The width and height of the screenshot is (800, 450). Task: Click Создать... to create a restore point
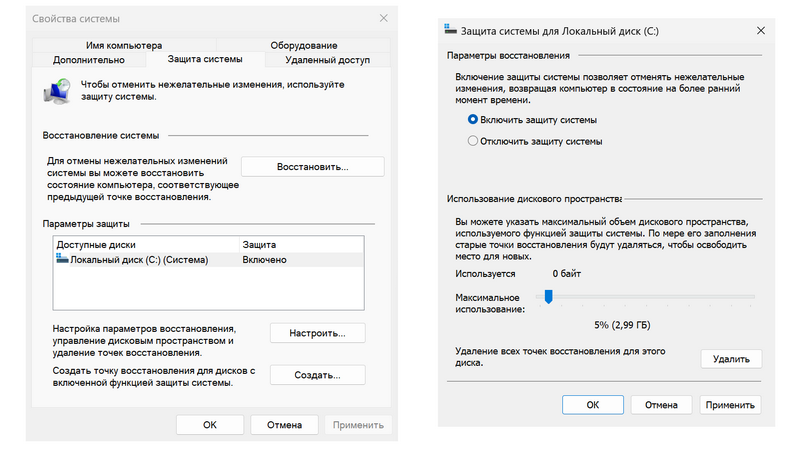(x=317, y=375)
